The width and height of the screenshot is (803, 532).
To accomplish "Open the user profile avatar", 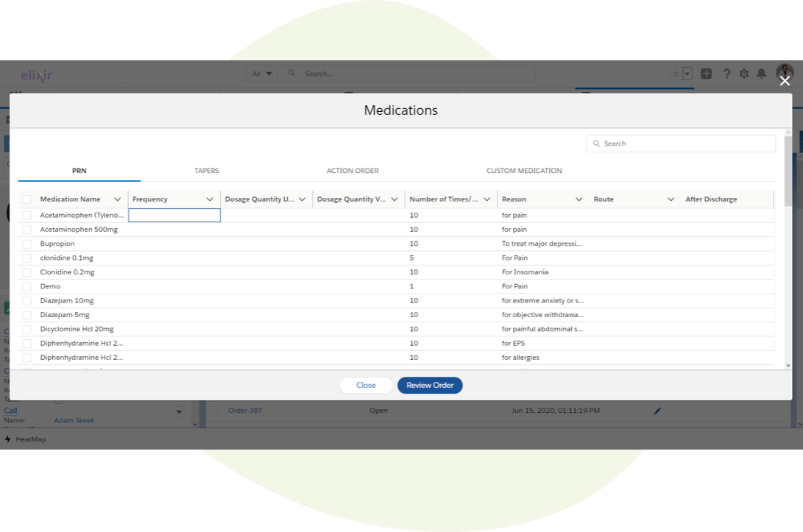I will [x=785, y=72].
